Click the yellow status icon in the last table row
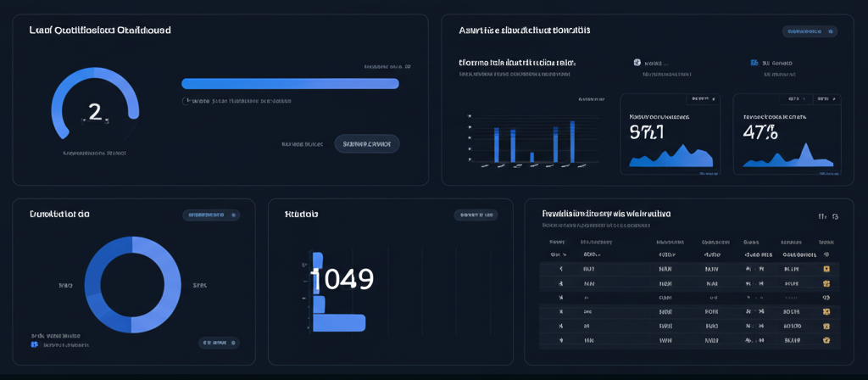The height and width of the screenshot is (380, 868). coord(826,340)
